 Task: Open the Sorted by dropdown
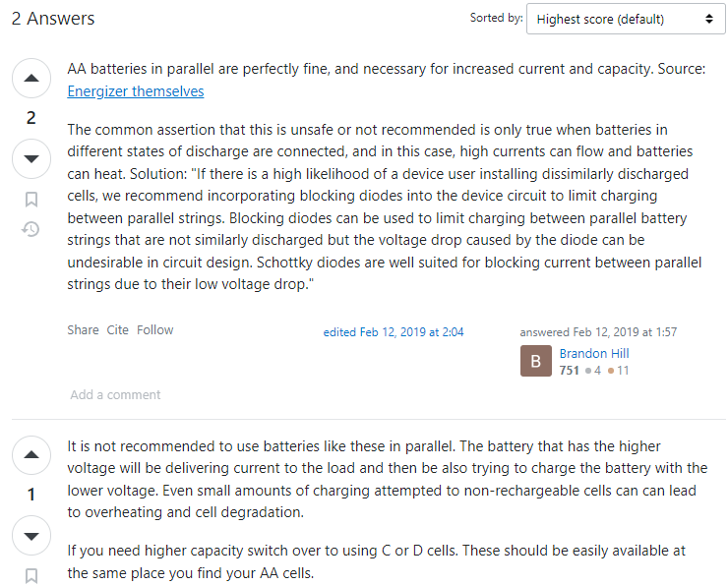pyautogui.click(x=626, y=19)
